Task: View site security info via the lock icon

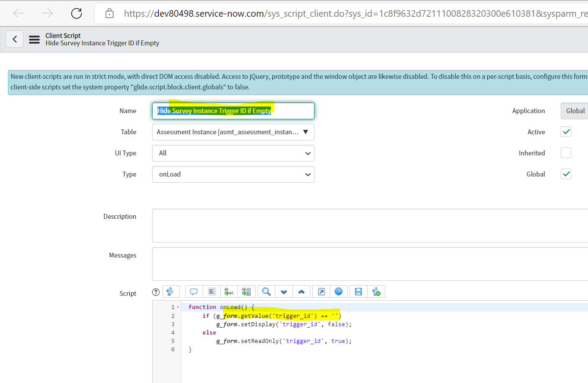Action: pyautogui.click(x=110, y=14)
